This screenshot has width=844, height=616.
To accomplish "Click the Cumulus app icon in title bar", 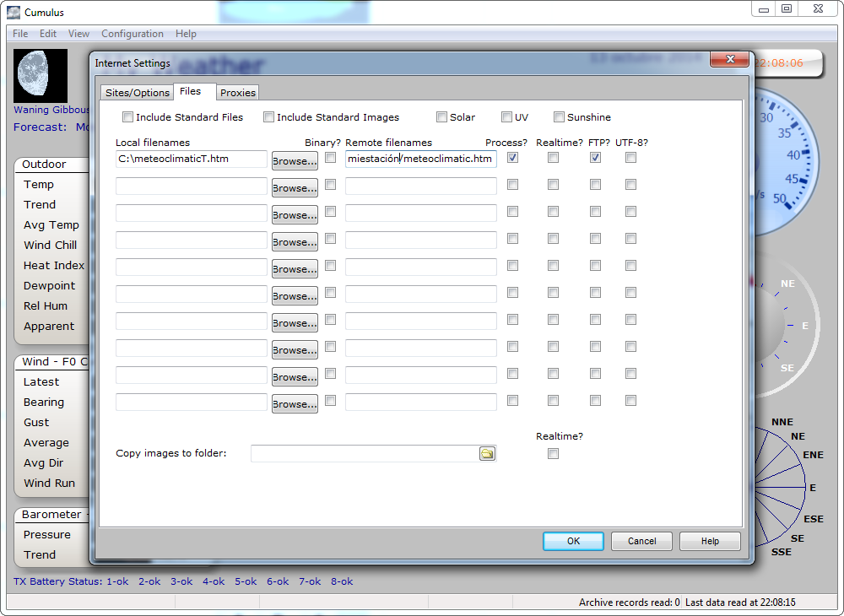I will pos(14,12).
